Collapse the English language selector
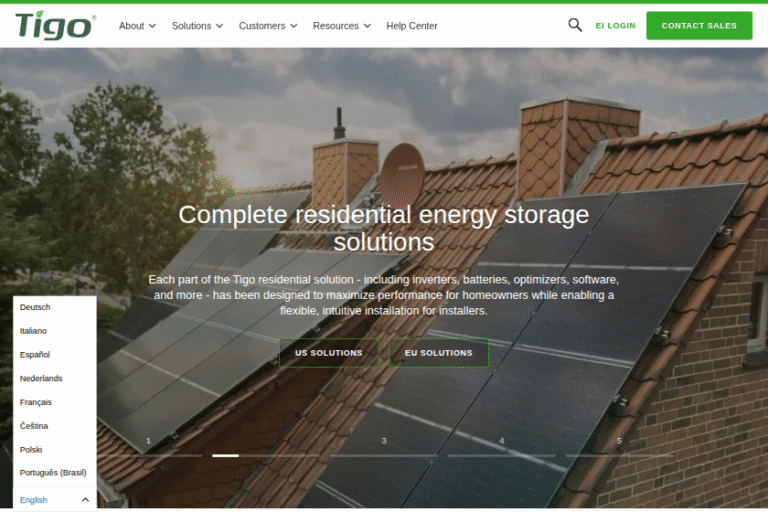This screenshot has height=512, width=768. pos(55,500)
